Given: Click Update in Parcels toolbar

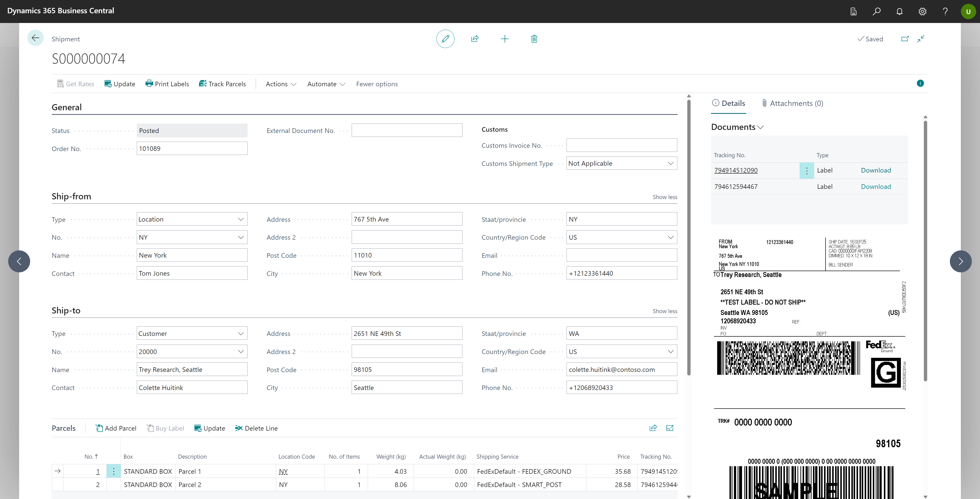Looking at the screenshot, I should pos(210,428).
